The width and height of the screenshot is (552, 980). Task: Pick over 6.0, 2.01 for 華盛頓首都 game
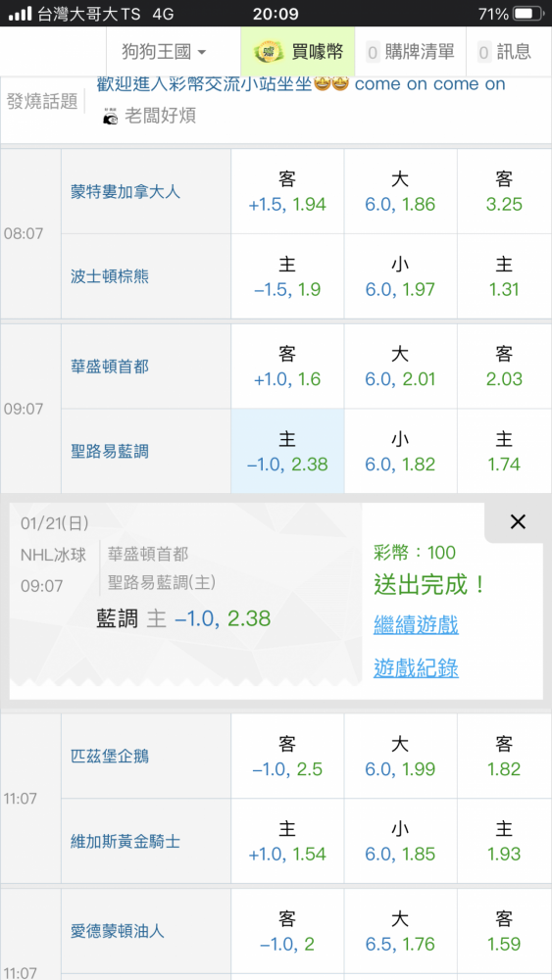click(x=400, y=367)
